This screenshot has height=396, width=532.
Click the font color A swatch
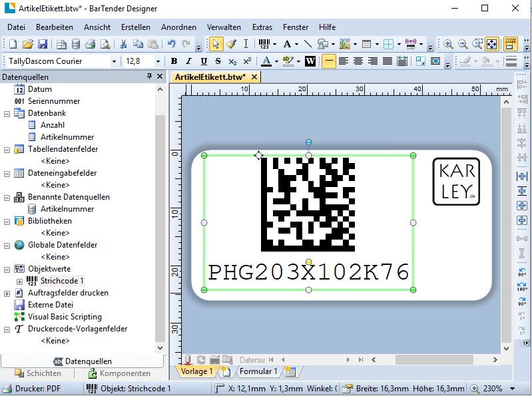coord(266,61)
